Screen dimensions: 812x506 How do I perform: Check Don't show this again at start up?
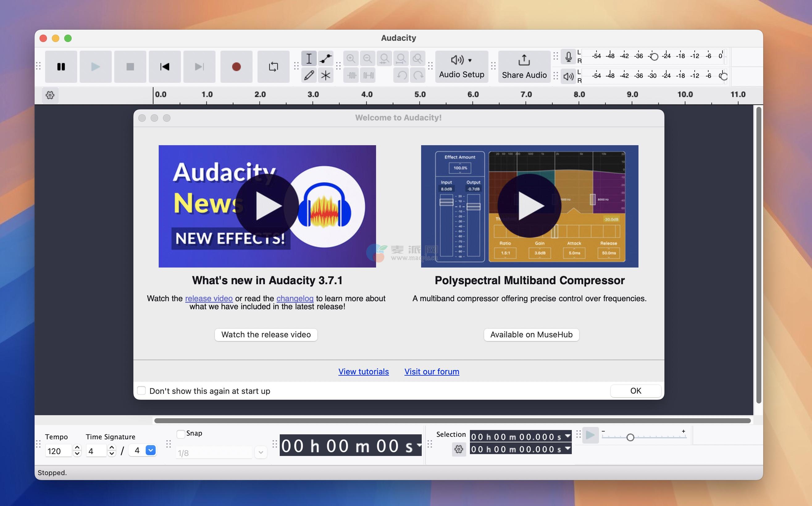click(141, 390)
